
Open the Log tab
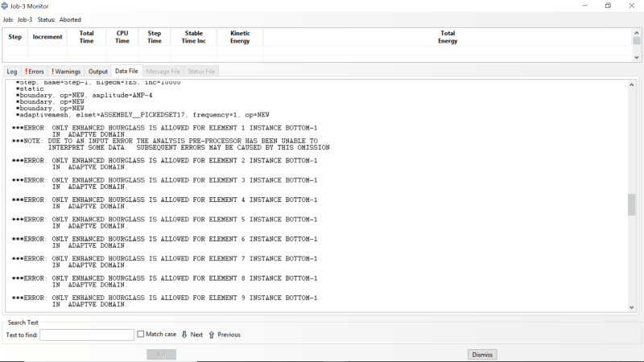[x=12, y=72]
